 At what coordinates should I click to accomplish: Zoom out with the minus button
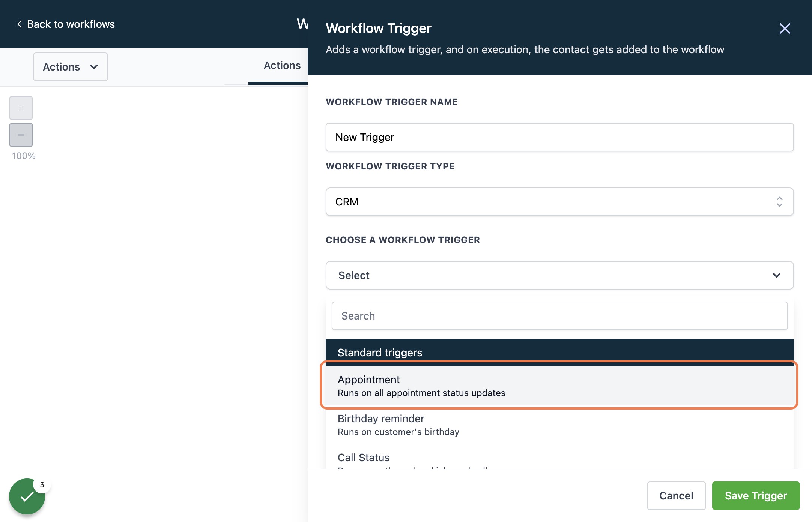point(21,135)
